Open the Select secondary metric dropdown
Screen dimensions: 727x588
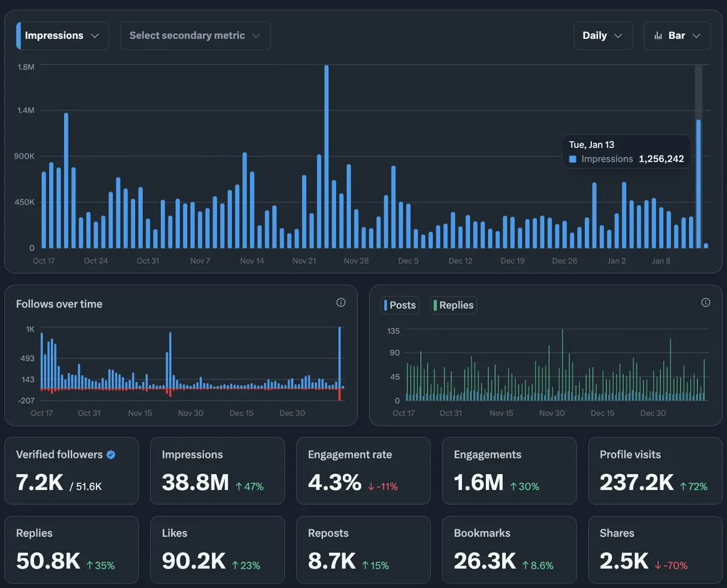coord(196,36)
